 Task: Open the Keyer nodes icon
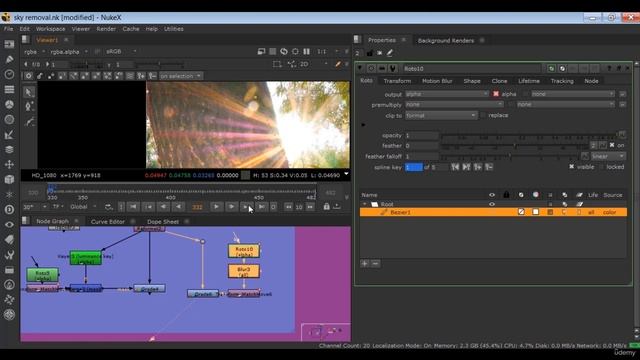pos(9,135)
